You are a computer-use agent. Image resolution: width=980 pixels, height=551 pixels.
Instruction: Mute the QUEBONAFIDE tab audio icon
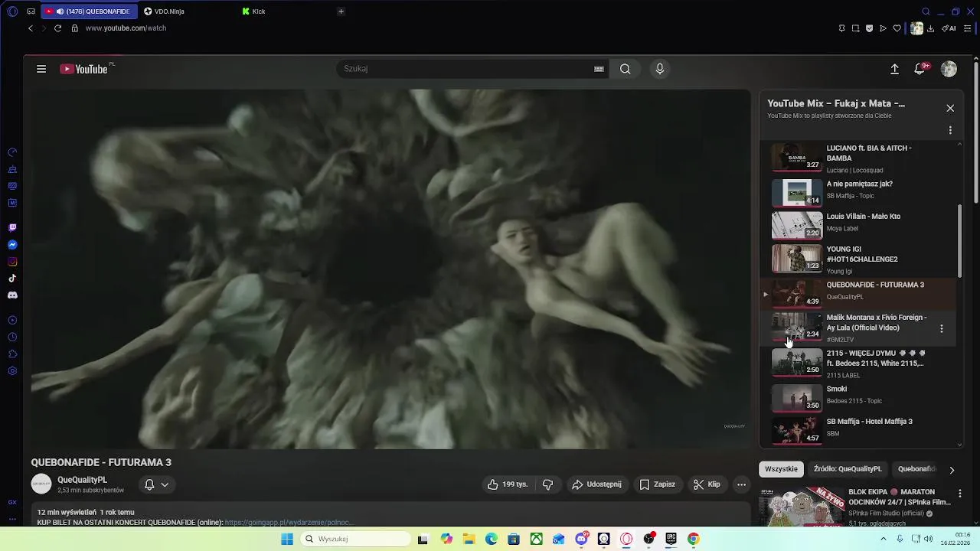pyautogui.click(x=60, y=11)
